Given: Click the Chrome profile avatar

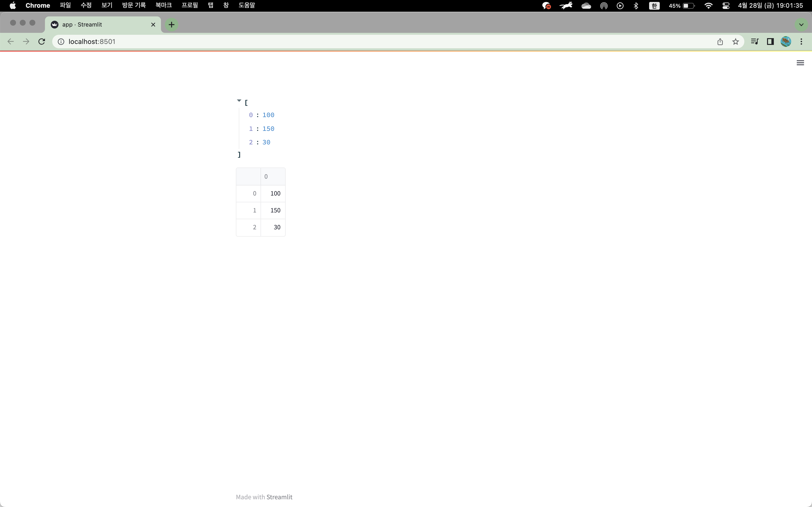Looking at the screenshot, I should (x=785, y=42).
